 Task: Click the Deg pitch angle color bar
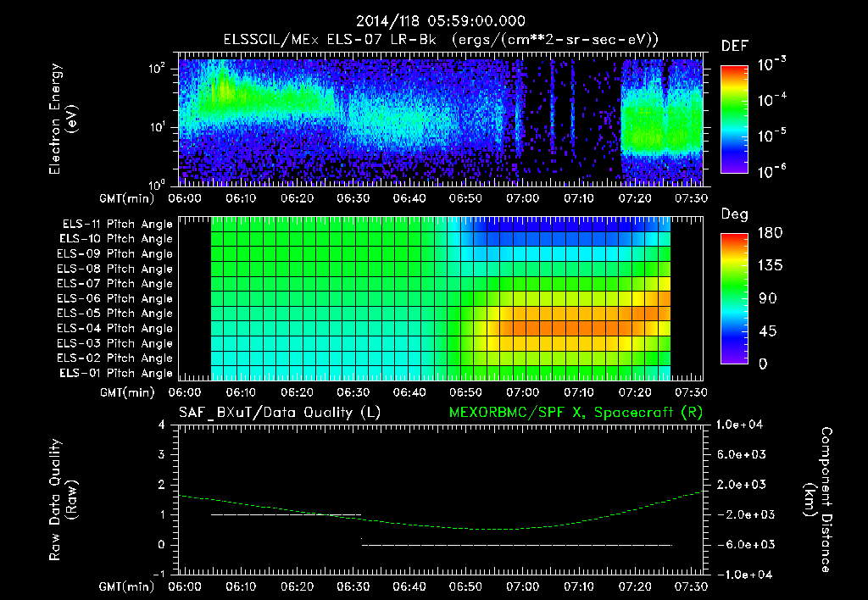(x=734, y=298)
